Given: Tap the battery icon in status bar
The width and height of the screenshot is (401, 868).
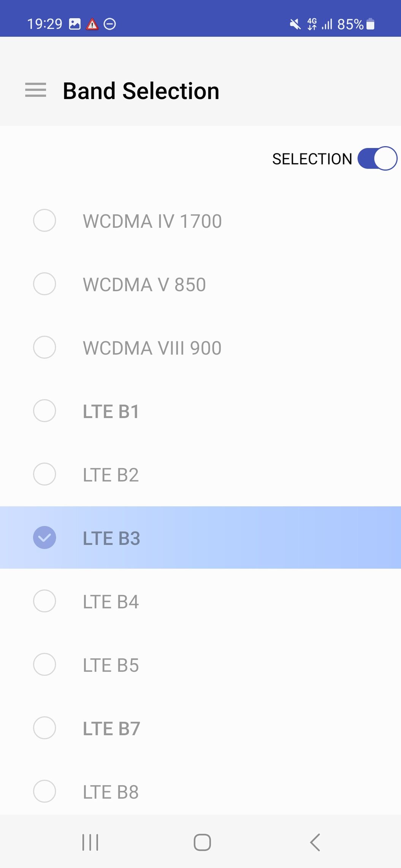Looking at the screenshot, I should click(371, 24).
